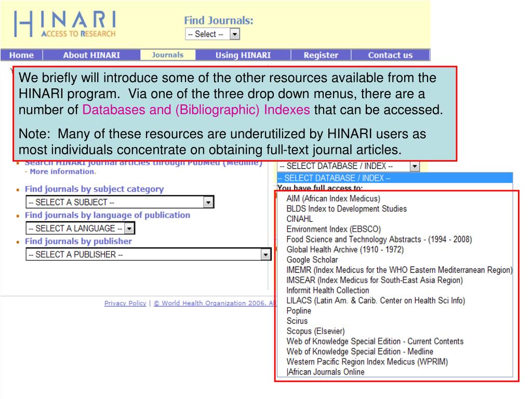Select LILACS Latin Am. & Carib. option
This screenshot has height=399, width=532.
[x=376, y=300]
